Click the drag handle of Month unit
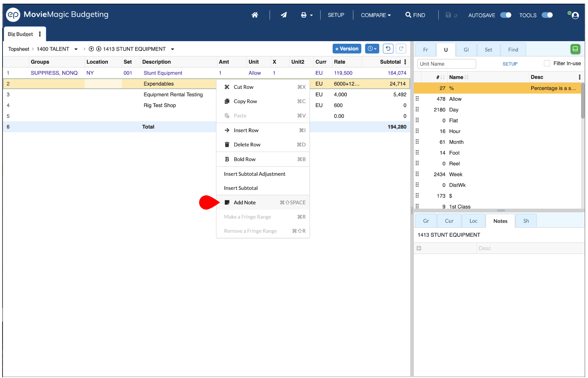This screenshot has width=588, height=378. (x=417, y=142)
